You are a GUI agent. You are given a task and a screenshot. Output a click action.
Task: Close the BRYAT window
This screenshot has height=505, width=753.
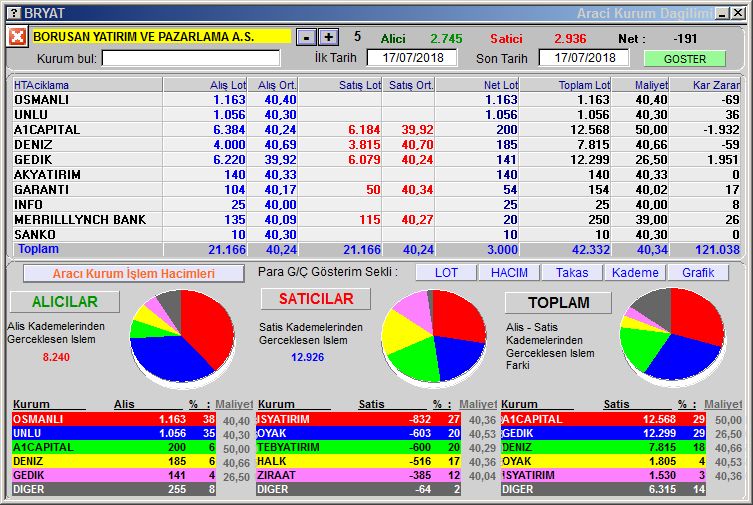coord(738,13)
